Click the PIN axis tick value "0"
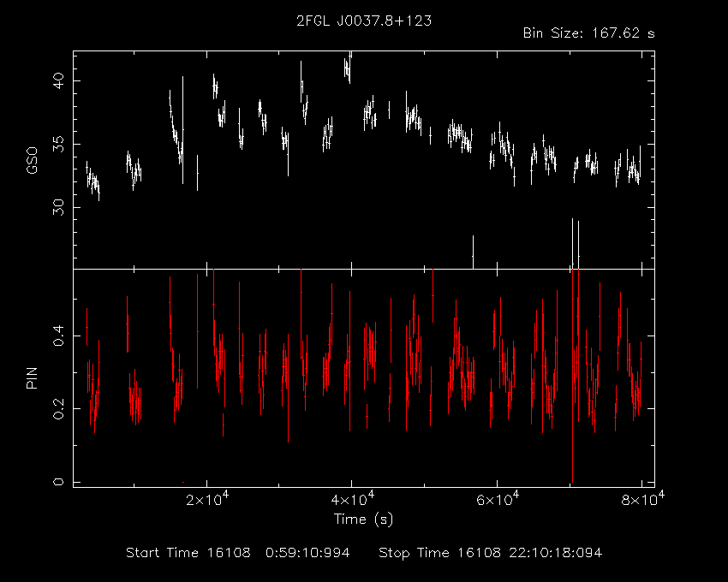The image size is (728, 582). 59,482
